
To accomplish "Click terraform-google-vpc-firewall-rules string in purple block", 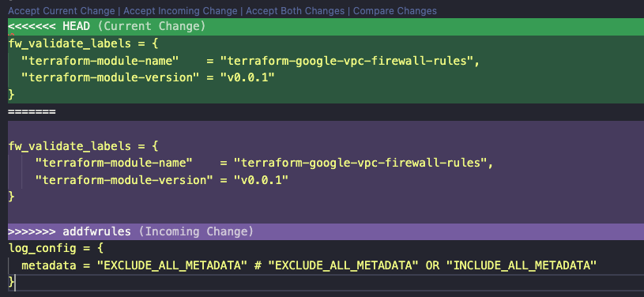I will 360,163.
